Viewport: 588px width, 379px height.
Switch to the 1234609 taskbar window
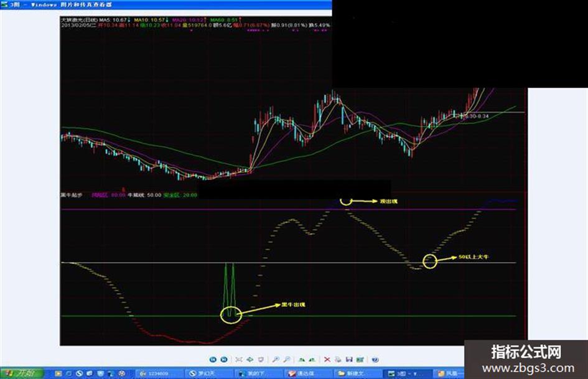click(159, 373)
